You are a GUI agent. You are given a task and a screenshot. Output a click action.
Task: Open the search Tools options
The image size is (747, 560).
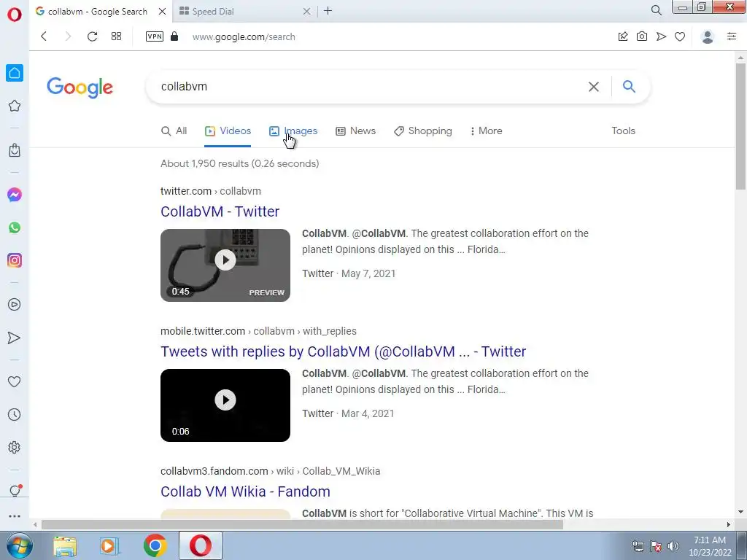click(x=623, y=131)
